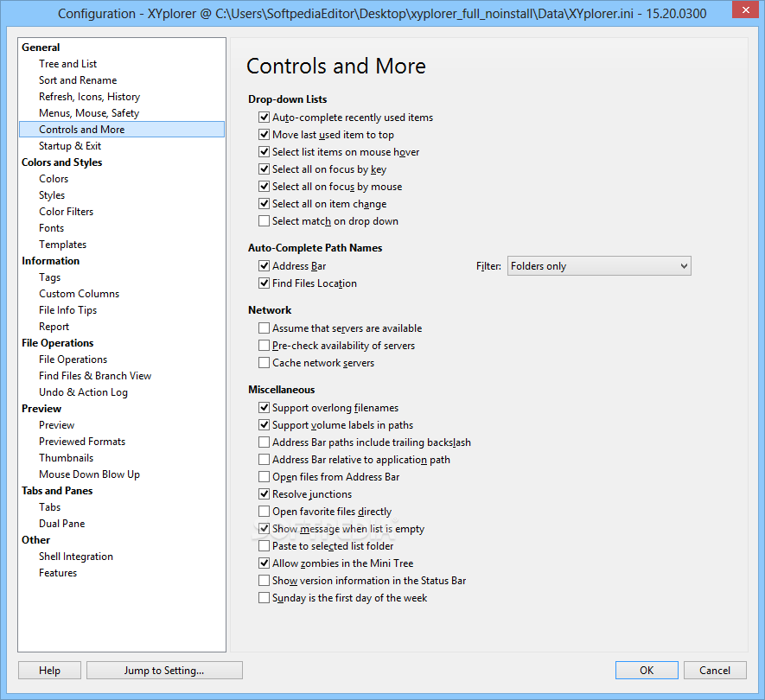
Task: Toggle Move last used item to top
Action: pos(264,135)
